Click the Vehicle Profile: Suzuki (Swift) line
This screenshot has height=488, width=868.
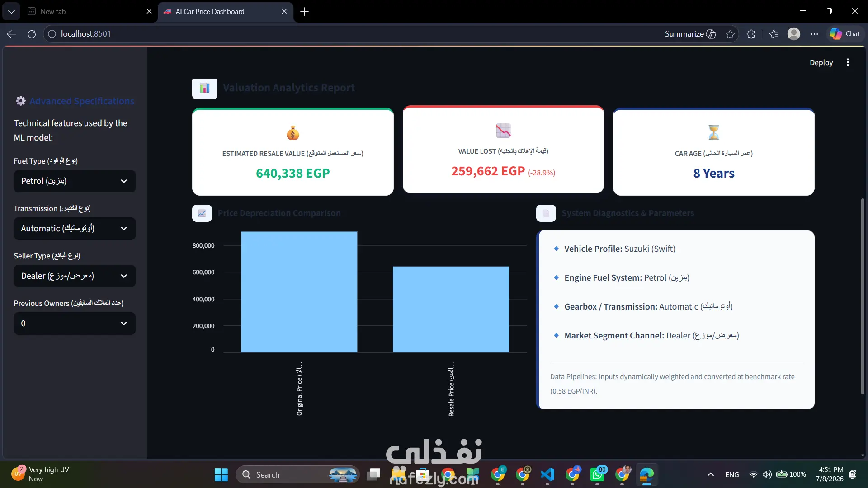coord(619,249)
